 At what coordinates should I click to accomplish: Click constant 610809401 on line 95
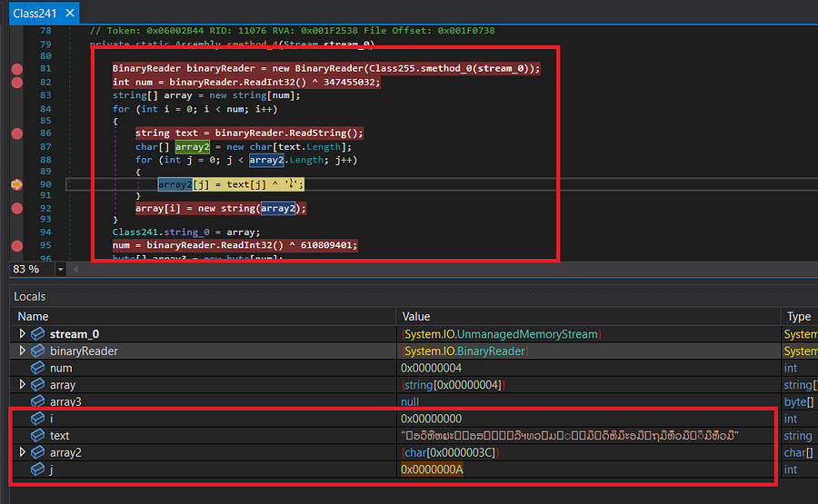326,245
